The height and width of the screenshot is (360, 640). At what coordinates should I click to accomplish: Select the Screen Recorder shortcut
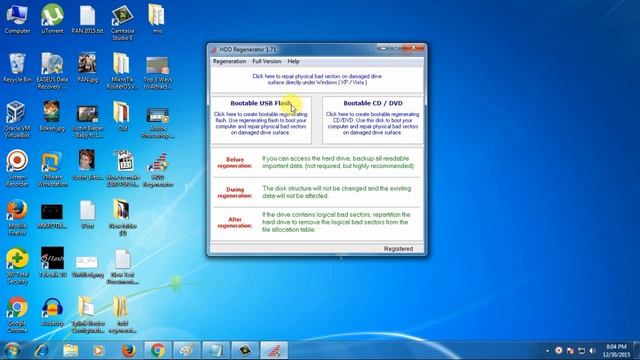17,168
